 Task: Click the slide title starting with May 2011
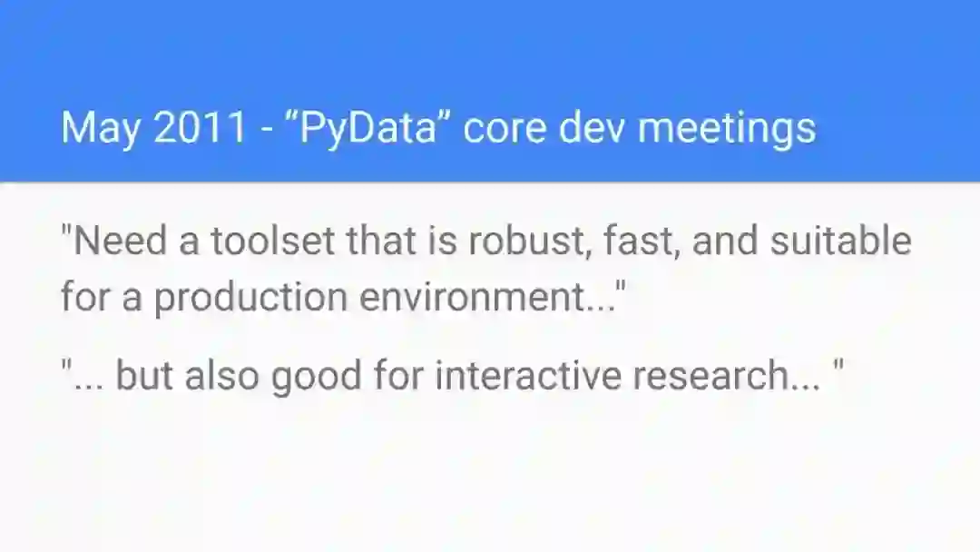pyautogui.click(x=437, y=128)
